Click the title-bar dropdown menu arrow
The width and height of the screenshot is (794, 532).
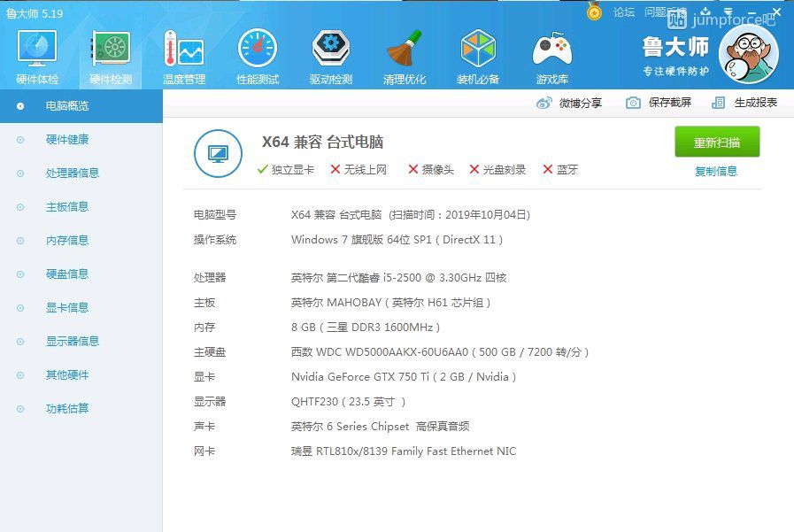coord(728,12)
